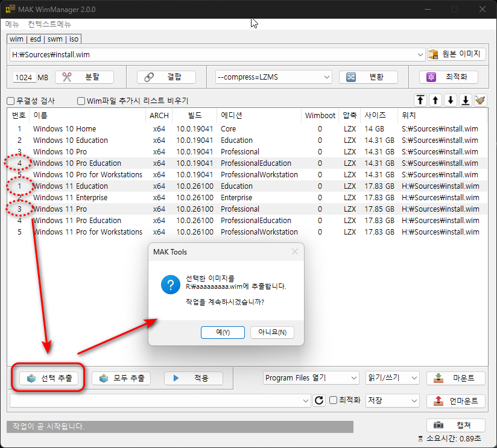Move selected image to the bottom of list
This screenshot has width=497, height=448.
click(466, 101)
